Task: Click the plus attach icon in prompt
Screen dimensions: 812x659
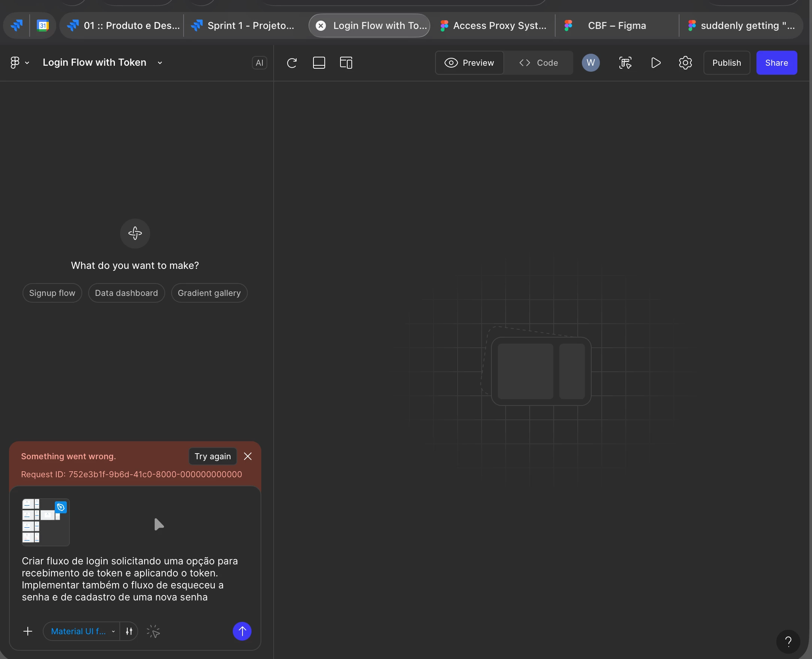Action: pos(28,631)
